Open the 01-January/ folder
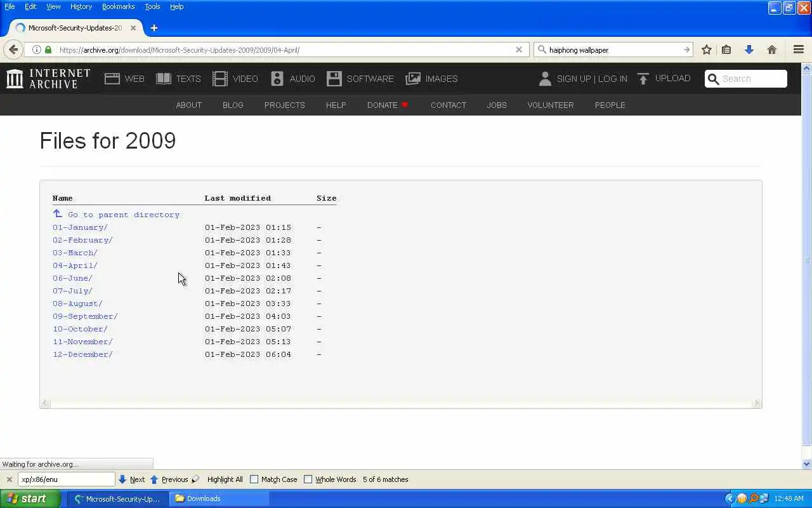Viewport: 812px width, 508px height. click(80, 227)
